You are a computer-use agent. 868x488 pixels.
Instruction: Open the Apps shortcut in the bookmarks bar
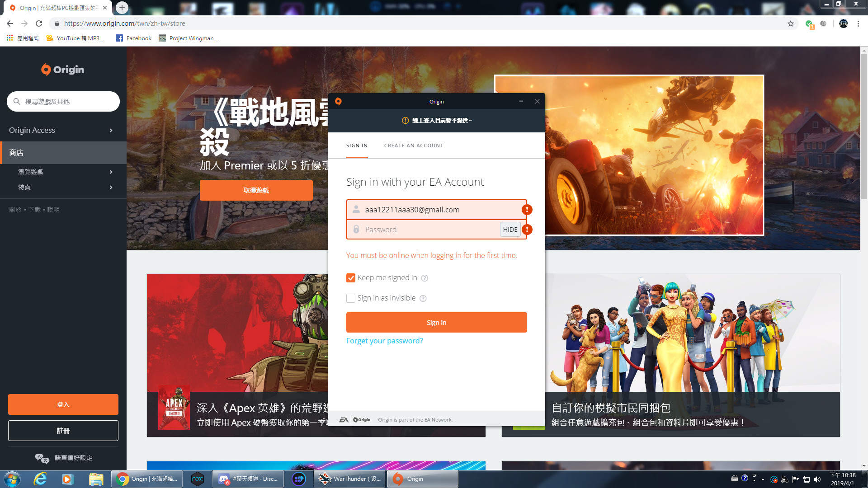(23, 38)
